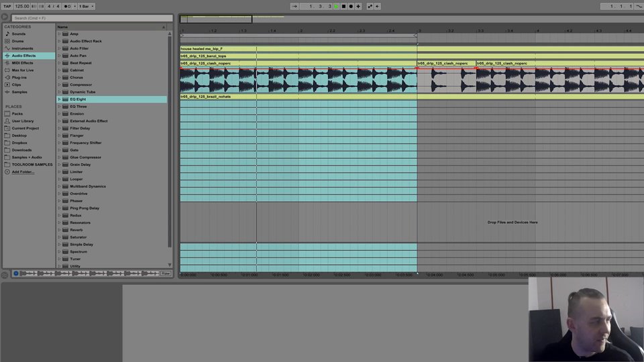
Task: Open the MIDI Effects category
Action: (x=29, y=63)
